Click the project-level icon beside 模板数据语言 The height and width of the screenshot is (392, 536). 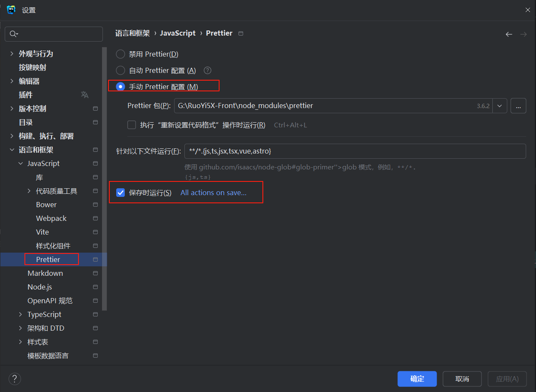tap(96, 356)
